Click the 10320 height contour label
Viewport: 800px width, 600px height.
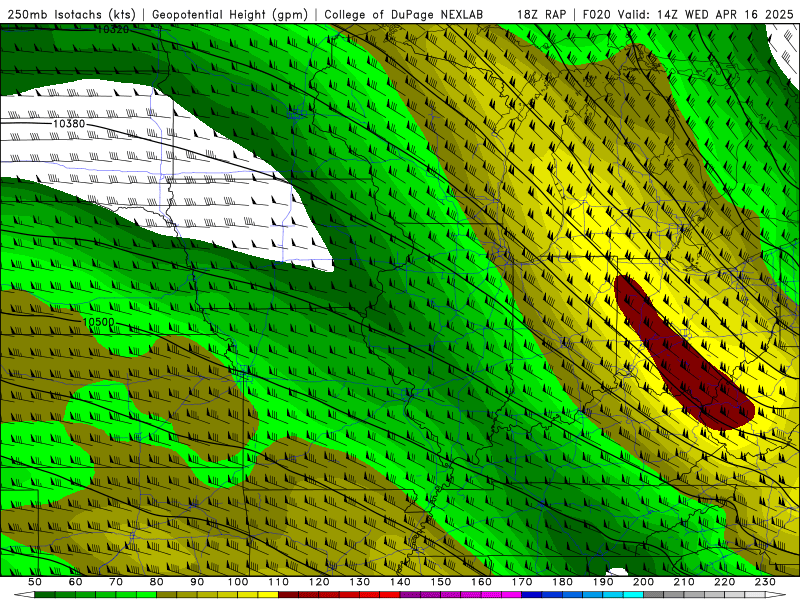point(113,30)
